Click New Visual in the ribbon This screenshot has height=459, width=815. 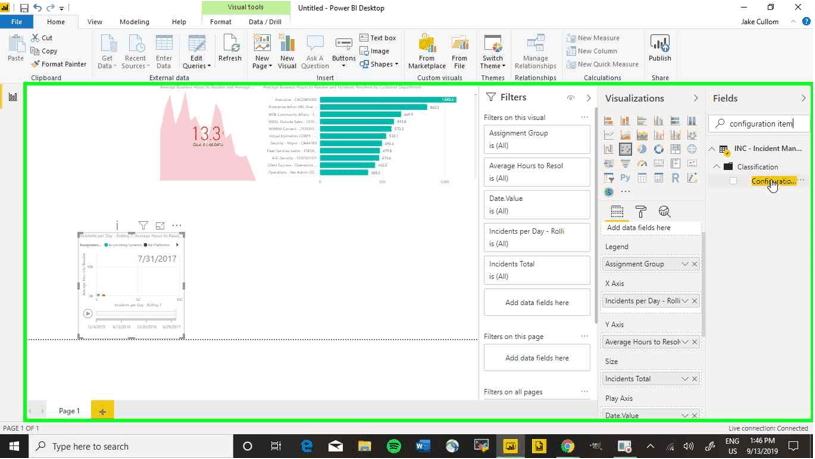286,52
